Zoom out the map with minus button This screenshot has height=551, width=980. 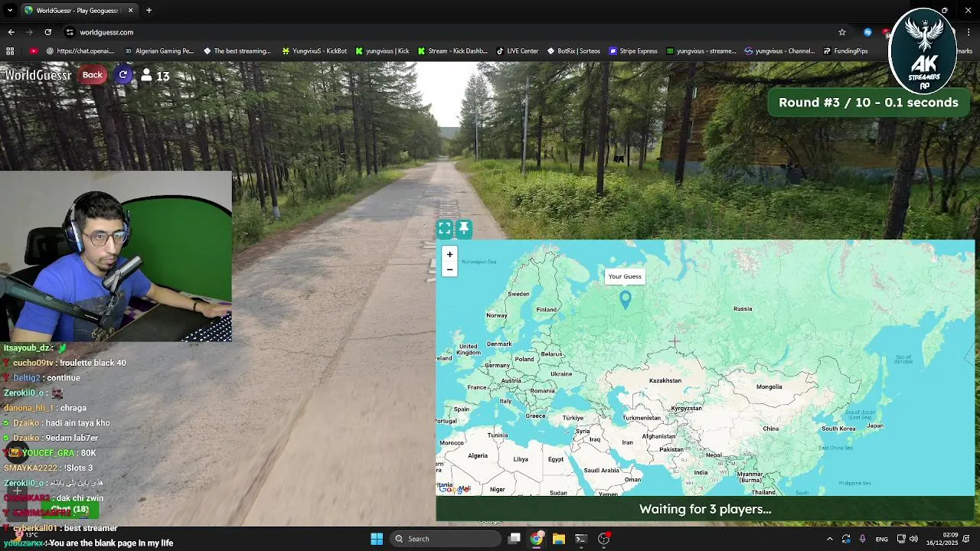coord(449,269)
